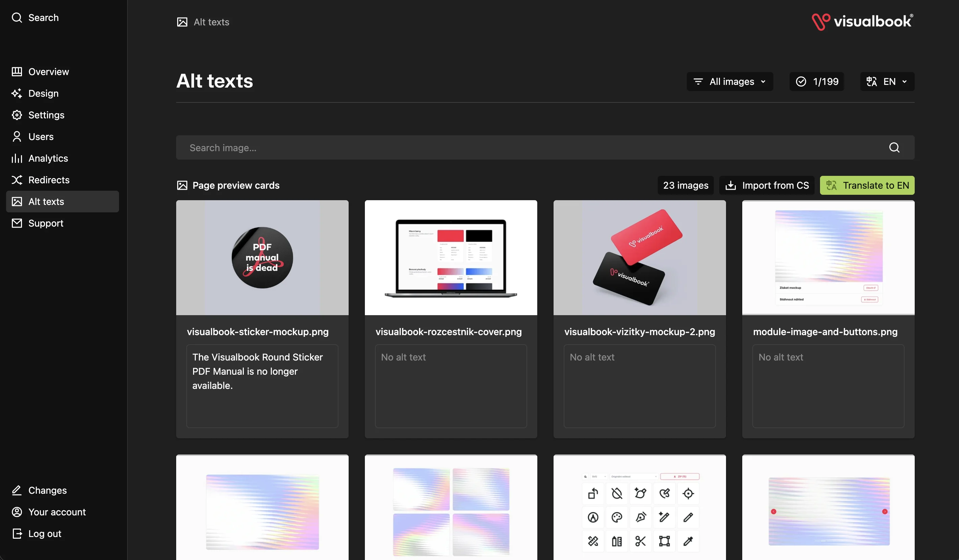959x560 pixels.
Task: Click the translate icon next to EN
Action: point(871,81)
